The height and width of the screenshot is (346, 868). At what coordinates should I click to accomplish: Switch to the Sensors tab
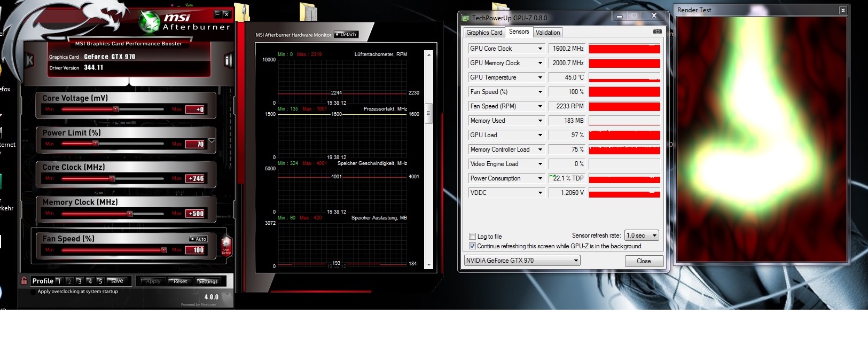519,32
